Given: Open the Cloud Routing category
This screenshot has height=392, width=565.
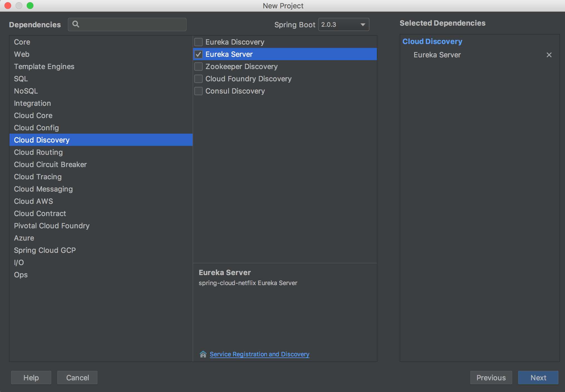Looking at the screenshot, I should pyautogui.click(x=101, y=152).
